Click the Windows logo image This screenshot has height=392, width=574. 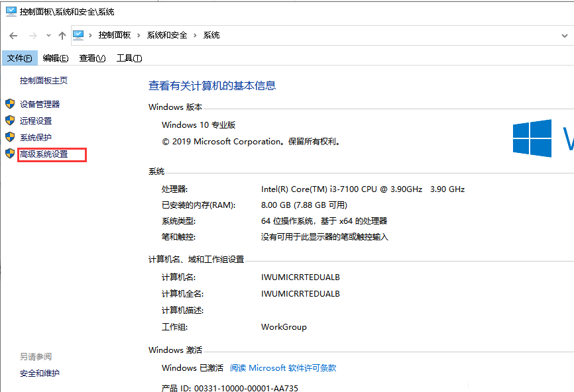[x=532, y=138]
